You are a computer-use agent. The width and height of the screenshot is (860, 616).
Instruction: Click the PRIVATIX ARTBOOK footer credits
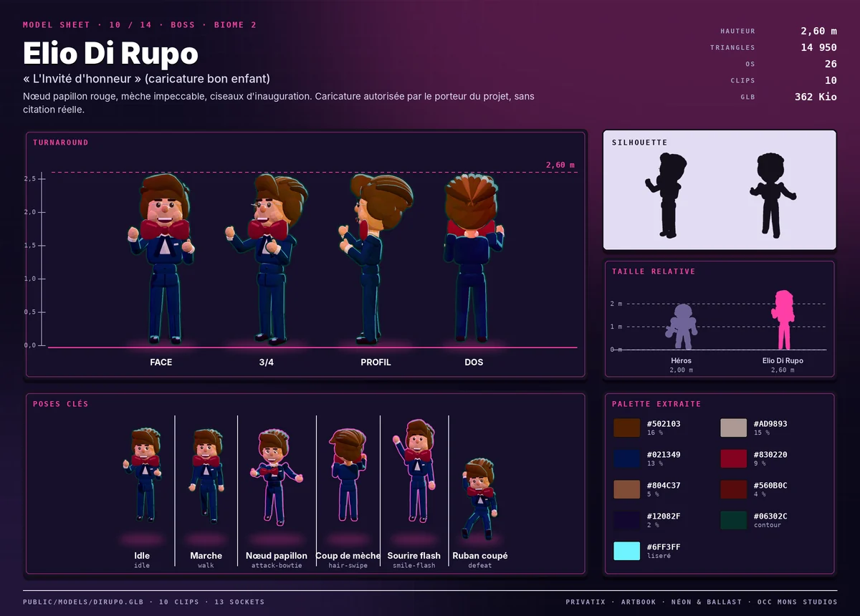(701, 602)
